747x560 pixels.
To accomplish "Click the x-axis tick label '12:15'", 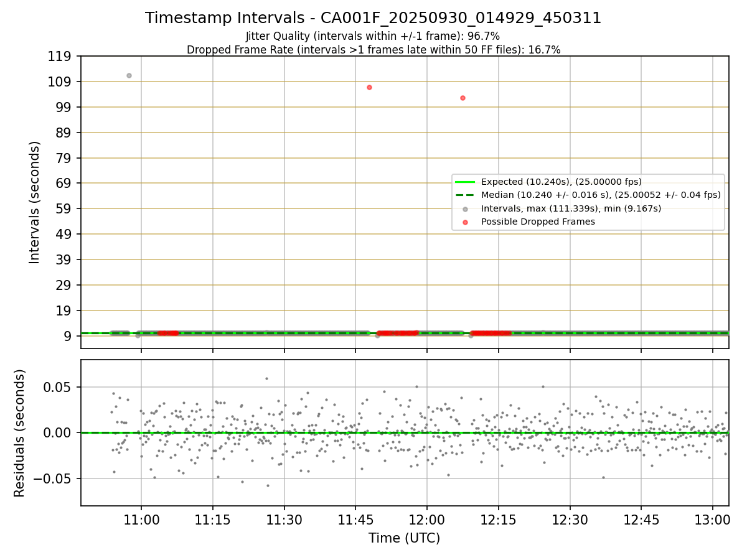I will click(499, 520).
